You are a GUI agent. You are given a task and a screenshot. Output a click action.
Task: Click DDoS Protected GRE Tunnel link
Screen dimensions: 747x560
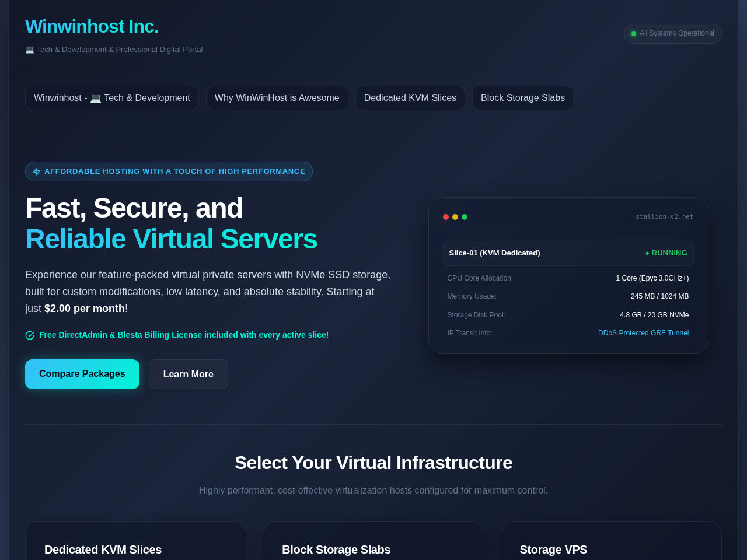tap(644, 333)
